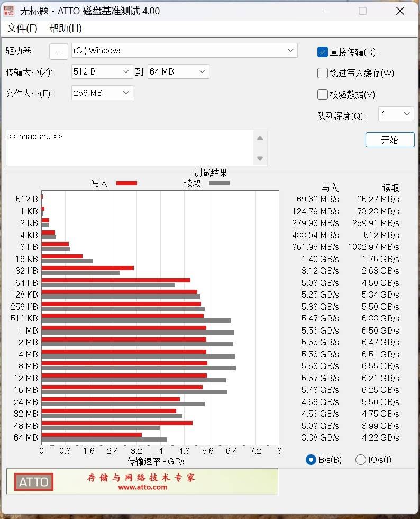This screenshot has height=519, width=420.
Task: Click the description box scroll down arrow
Action: click(260, 158)
